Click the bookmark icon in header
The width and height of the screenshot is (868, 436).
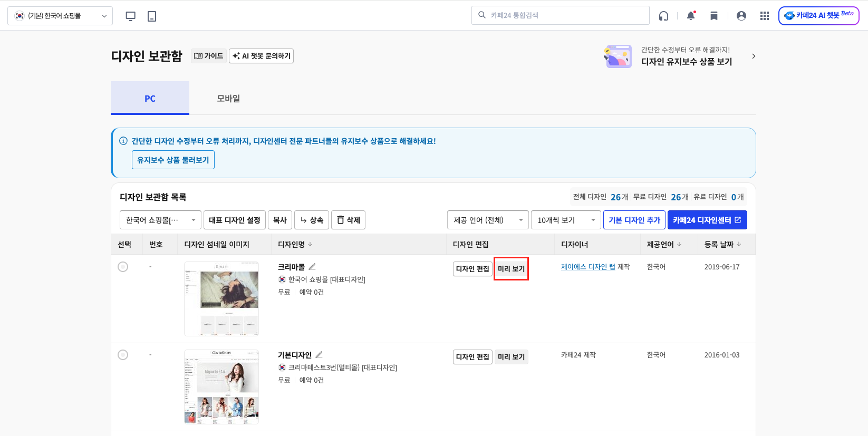tap(714, 16)
